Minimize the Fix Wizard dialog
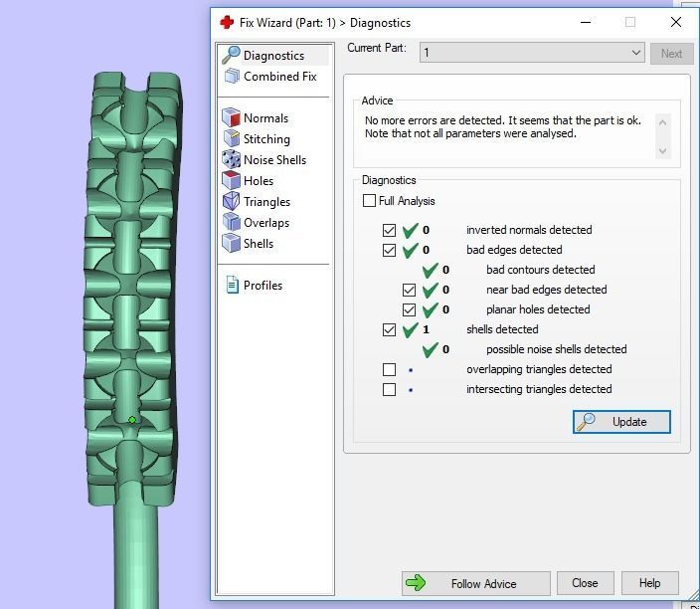700x609 pixels. coord(586,22)
